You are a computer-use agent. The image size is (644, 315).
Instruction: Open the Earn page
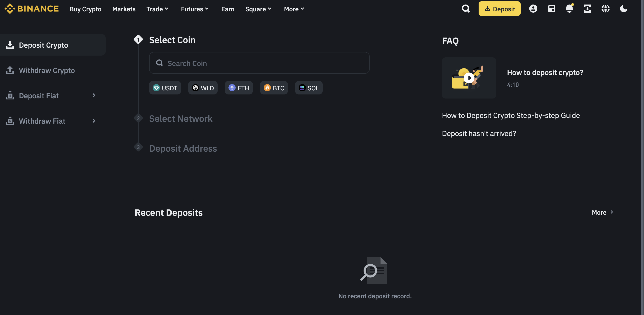tap(228, 9)
